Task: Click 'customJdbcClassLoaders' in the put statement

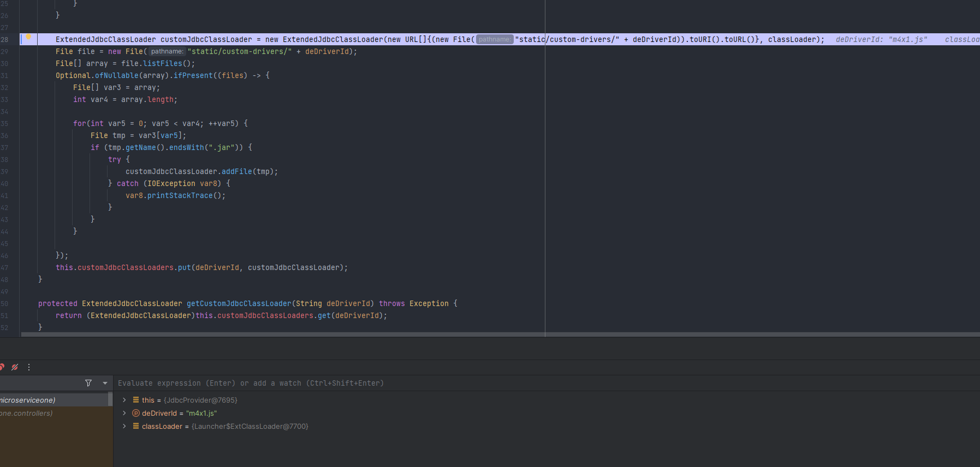Action: [126, 267]
